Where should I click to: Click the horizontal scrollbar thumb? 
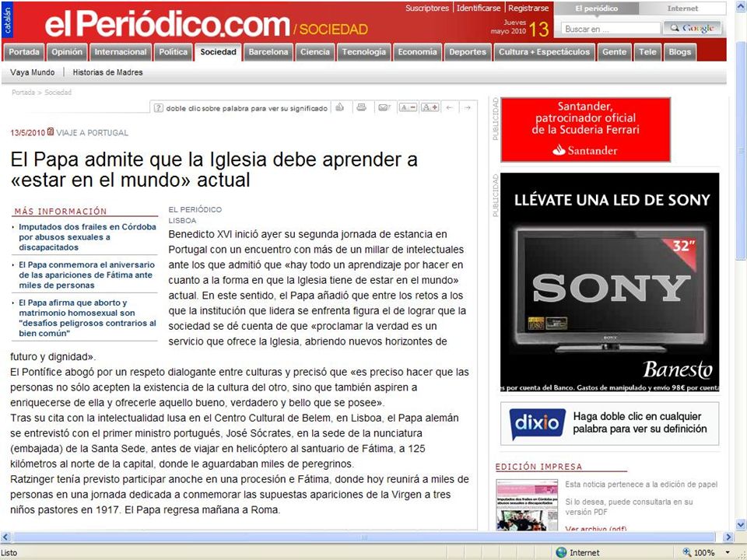pyautogui.click(x=363, y=537)
